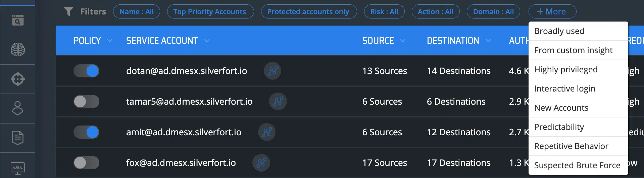Open the user accounts sidebar icon
The image size is (644, 178).
[x=17, y=108]
